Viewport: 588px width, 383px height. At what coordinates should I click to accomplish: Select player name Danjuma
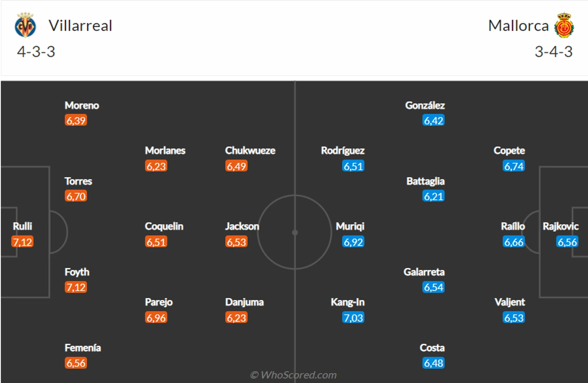click(x=244, y=302)
